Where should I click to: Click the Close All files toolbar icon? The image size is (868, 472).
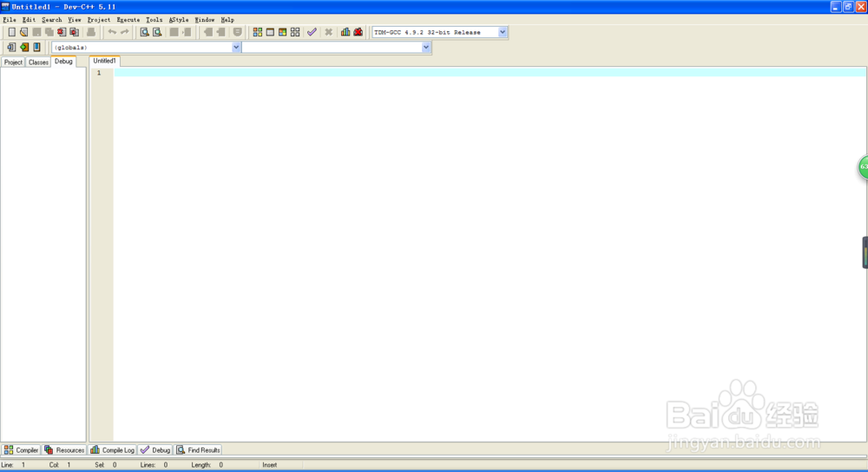tap(74, 32)
